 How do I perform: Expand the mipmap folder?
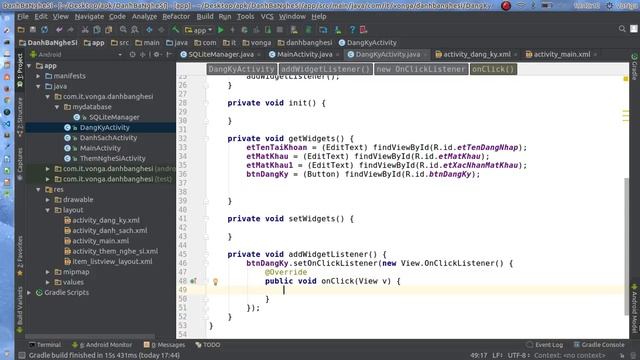click(x=48, y=272)
